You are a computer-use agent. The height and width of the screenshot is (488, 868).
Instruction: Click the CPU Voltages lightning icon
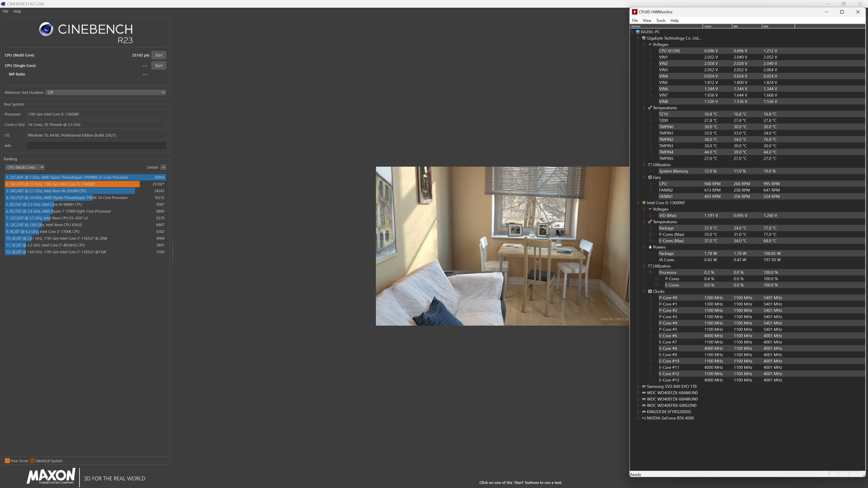pyautogui.click(x=650, y=209)
